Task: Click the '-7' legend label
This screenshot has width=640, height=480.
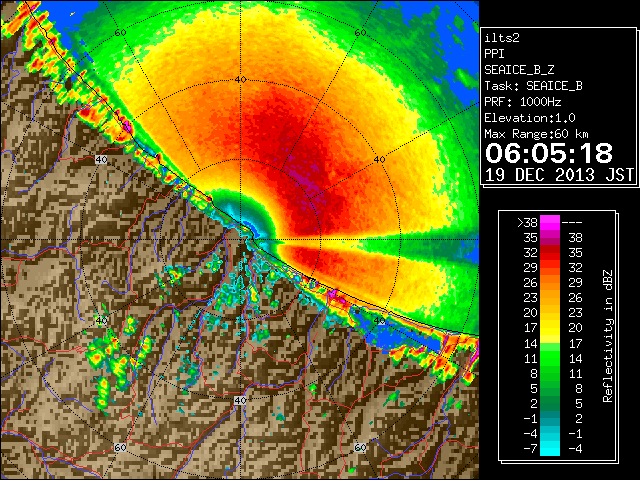Action: tap(530, 449)
